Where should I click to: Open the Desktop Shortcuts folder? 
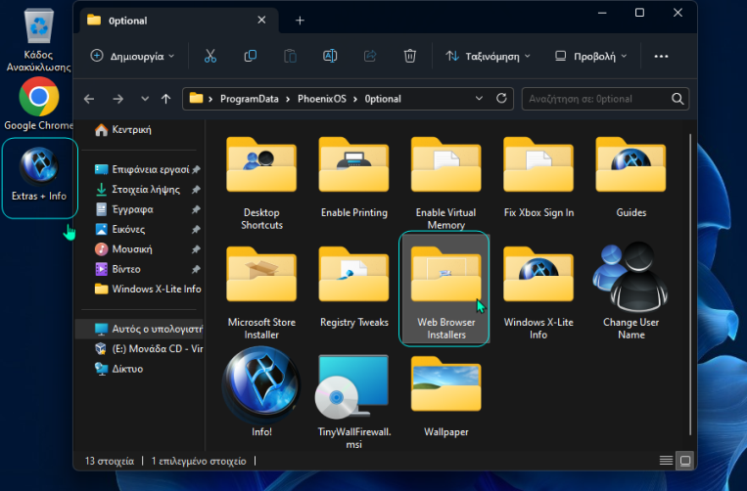(262, 183)
